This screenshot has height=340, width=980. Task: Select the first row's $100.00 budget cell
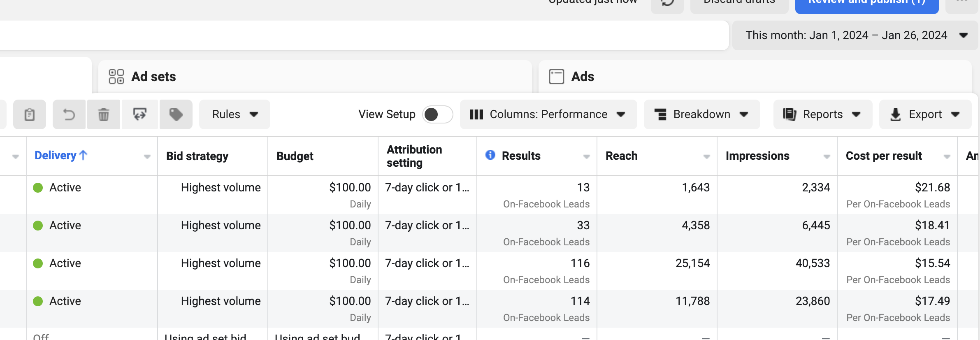(x=350, y=188)
